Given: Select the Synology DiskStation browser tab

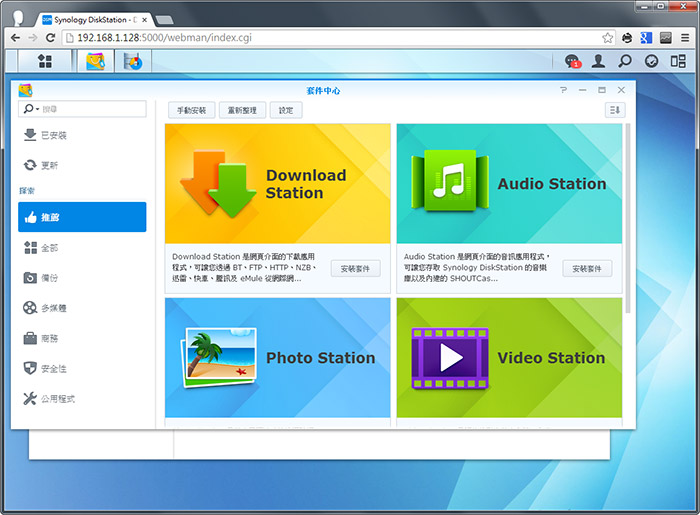Looking at the screenshot, I should pyautogui.click(x=96, y=20).
